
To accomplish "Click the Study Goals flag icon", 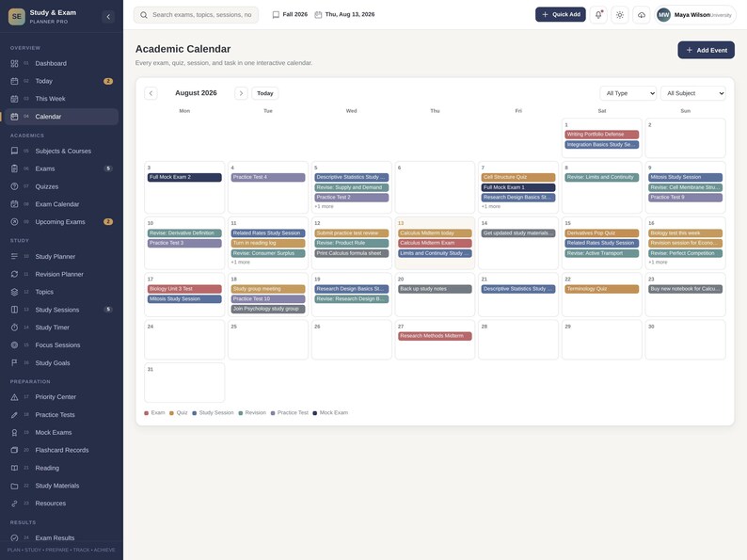I will (14, 362).
